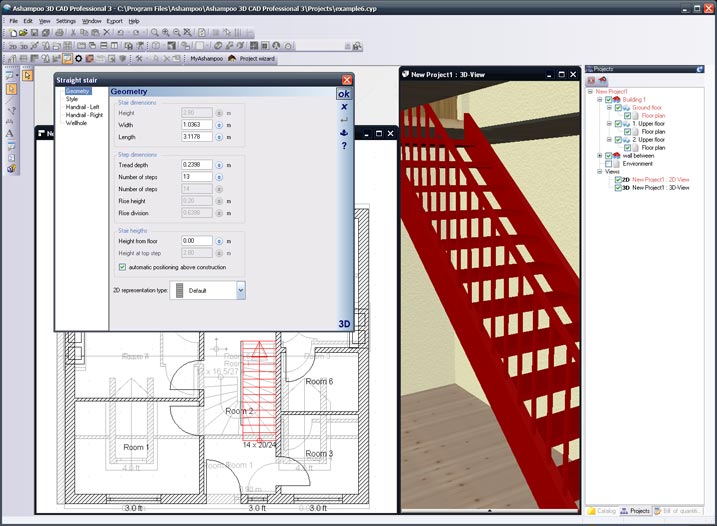Select Style in the Straight stair dialog list
Image resolution: width=717 pixels, height=526 pixels.
[x=72, y=99]
